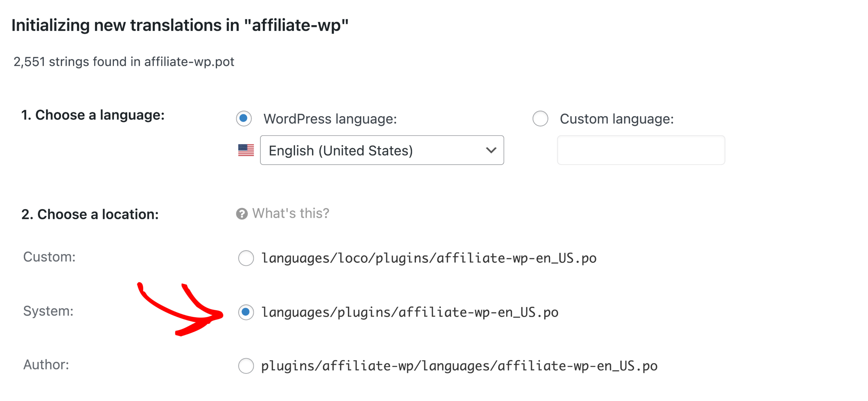Click the Custom language text field
Screen dimensions: 868x401
(641, 150)
